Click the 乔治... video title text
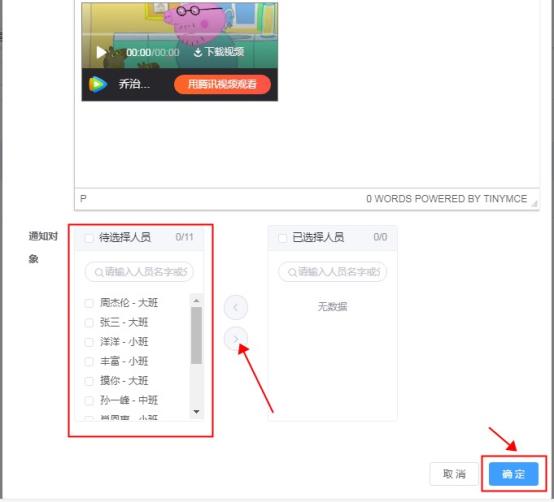 (x=134, y=84)
